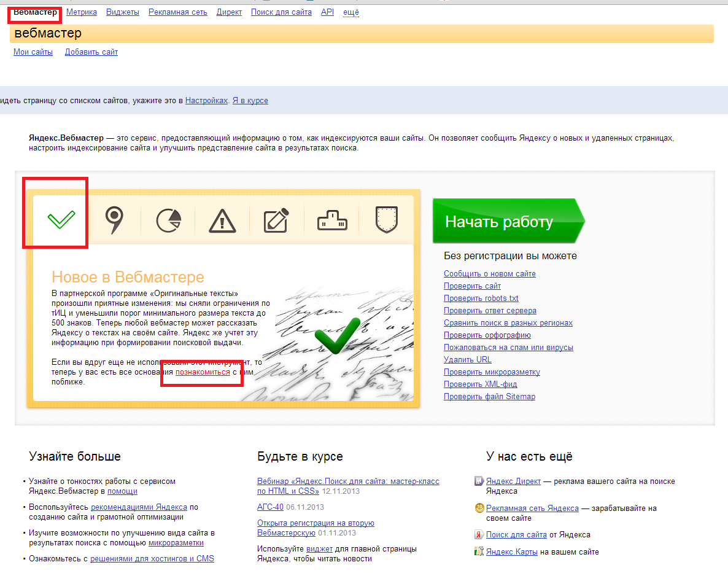Open Поиск для сайта link in footer list
Image resolution: width=728 pixels, height=573 pixels.
[516, 534]
